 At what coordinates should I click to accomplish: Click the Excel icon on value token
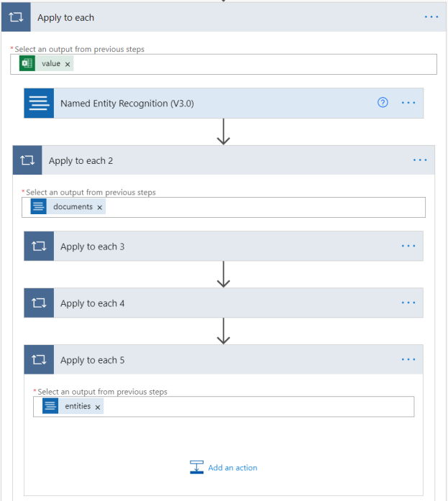coord(28,64)
